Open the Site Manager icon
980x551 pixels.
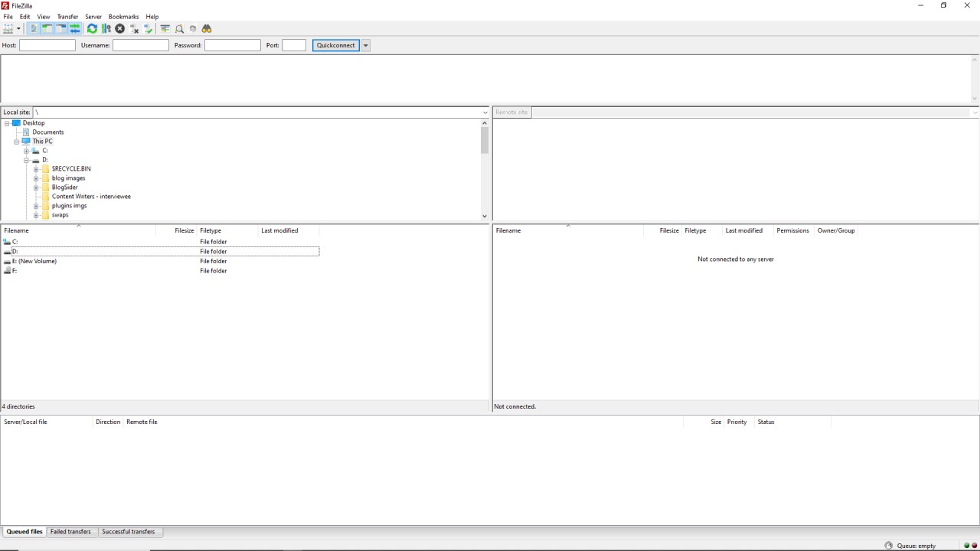pyautogui.click(x=8, y=28)
